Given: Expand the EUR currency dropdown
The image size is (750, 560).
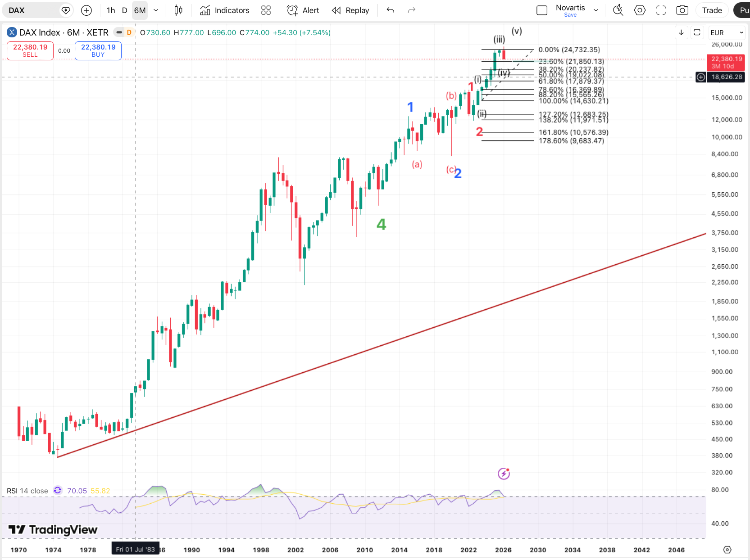Looking at the screenshot, I should pyautogui.click(x=727, y=32).
